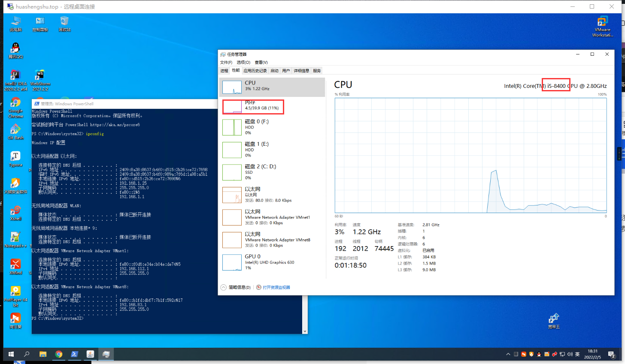
Task: Show hidden tray icons chevron
Action: point(508,354)
